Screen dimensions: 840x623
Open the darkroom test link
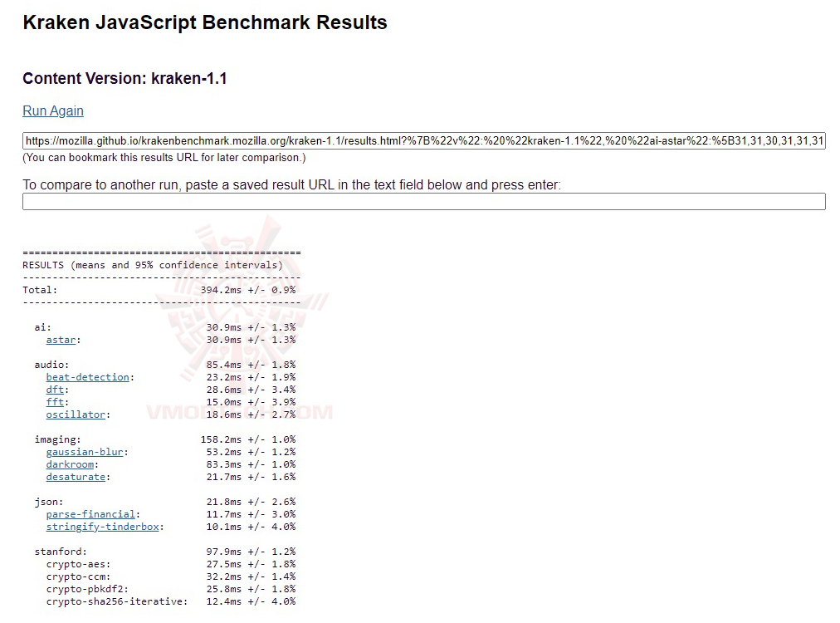pyautogui.click(x=70, y=464)
